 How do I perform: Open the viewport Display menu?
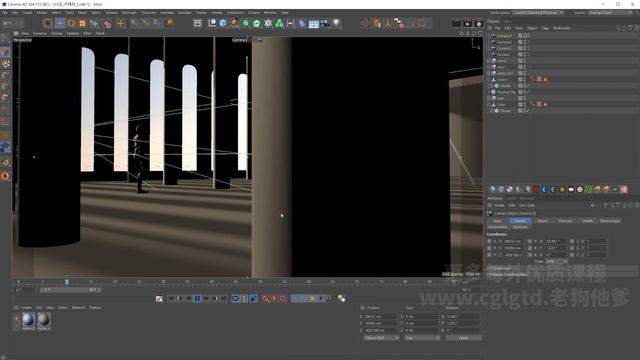[57, 33]
